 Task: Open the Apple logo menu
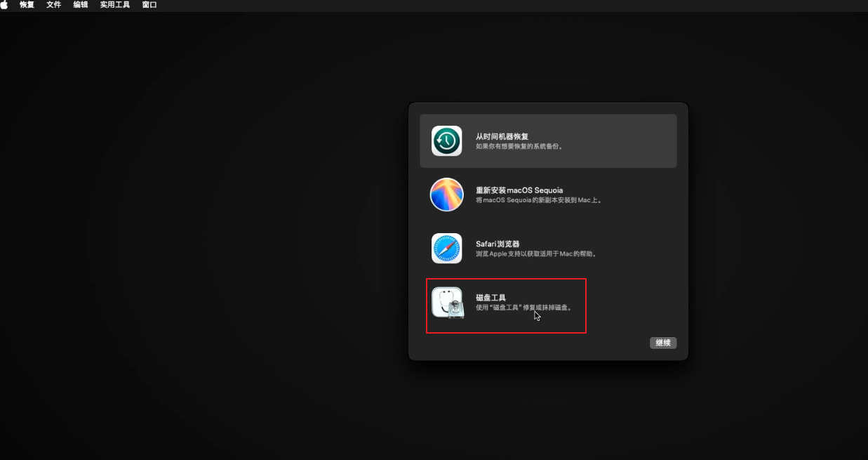(5, 5)
